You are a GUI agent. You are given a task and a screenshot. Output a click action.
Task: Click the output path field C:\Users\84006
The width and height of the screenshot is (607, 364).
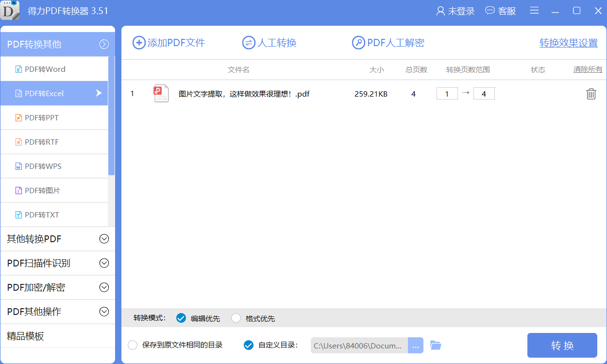coord(359,346)
